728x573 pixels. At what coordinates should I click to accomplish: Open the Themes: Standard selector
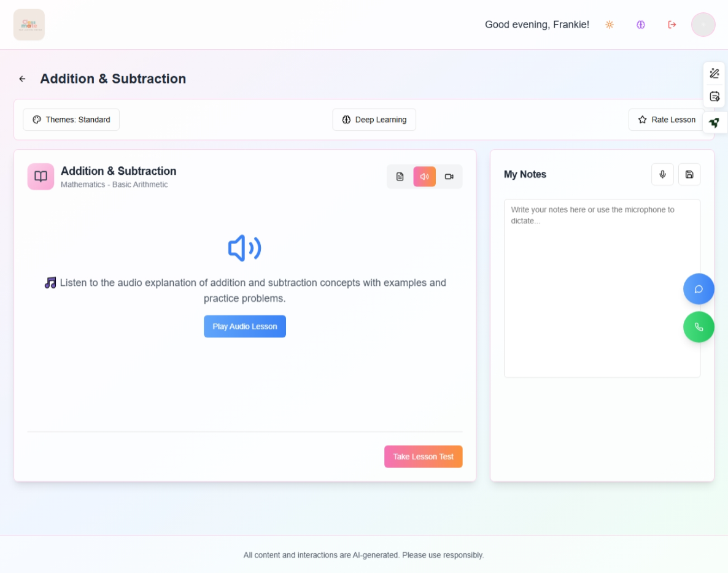click(x=71, y=119)
